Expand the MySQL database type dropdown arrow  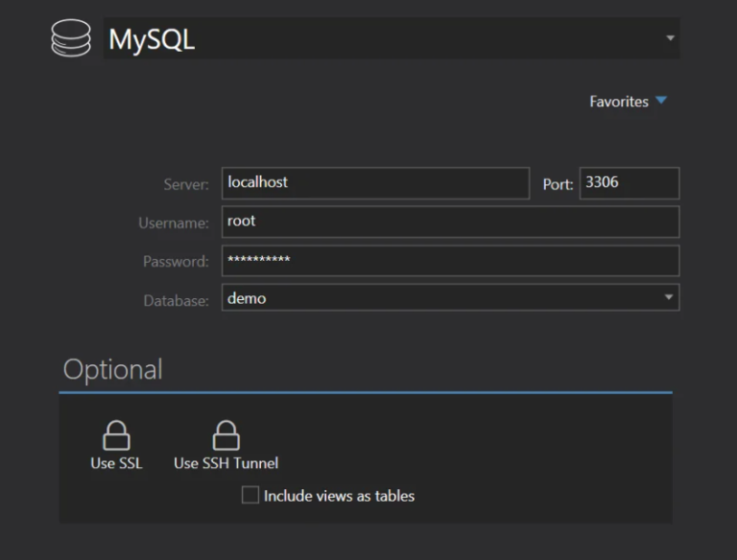[670, 38]
